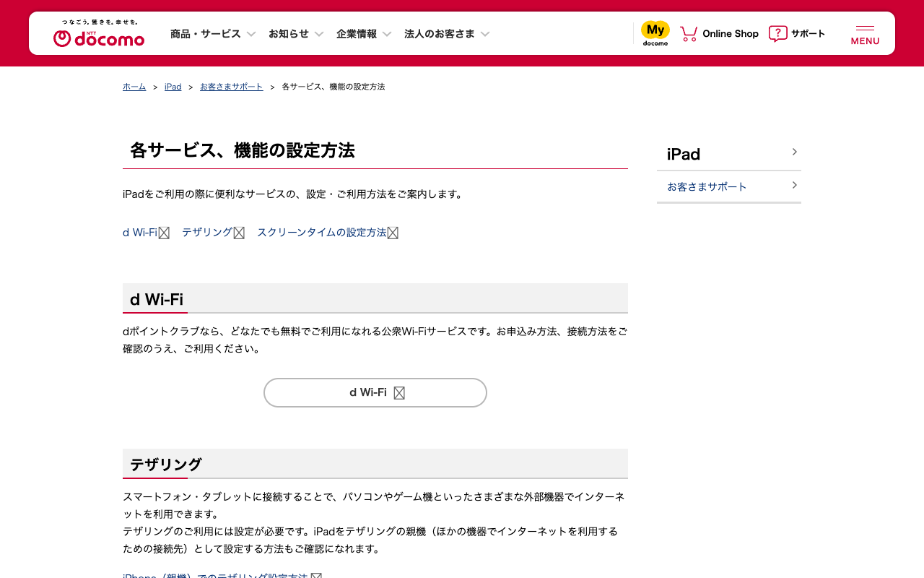
Task: Click the icon next to d Wi-Fi anchor link
Action: (164, 233)
